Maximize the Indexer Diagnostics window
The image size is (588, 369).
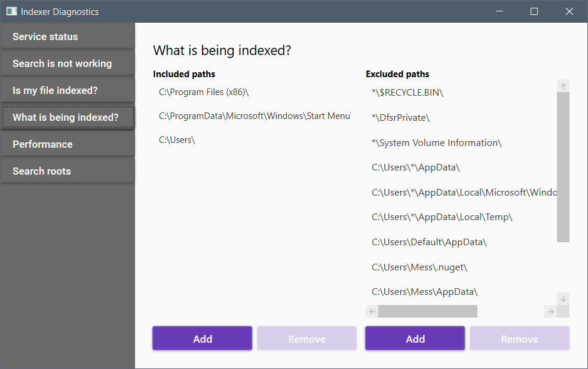coord(534,11)
